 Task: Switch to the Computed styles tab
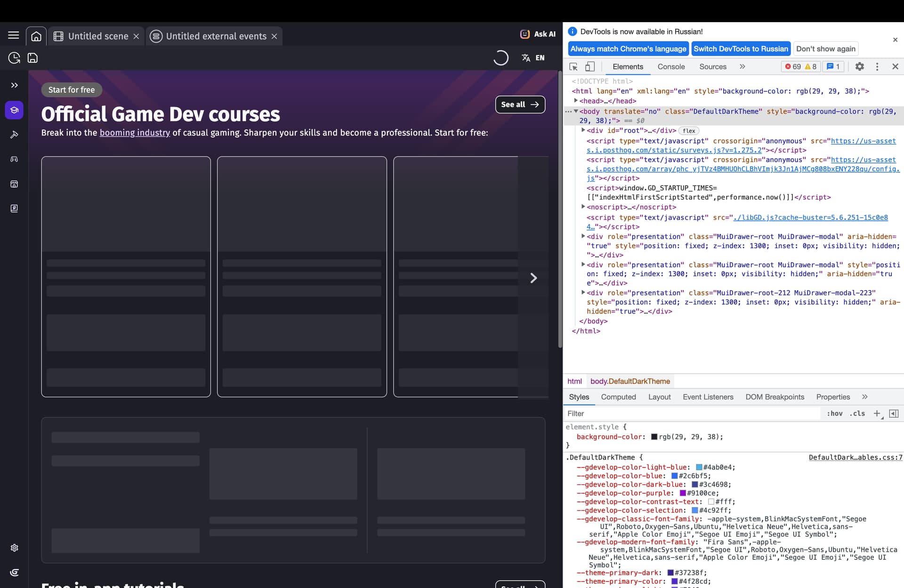(x=618, y=397)
